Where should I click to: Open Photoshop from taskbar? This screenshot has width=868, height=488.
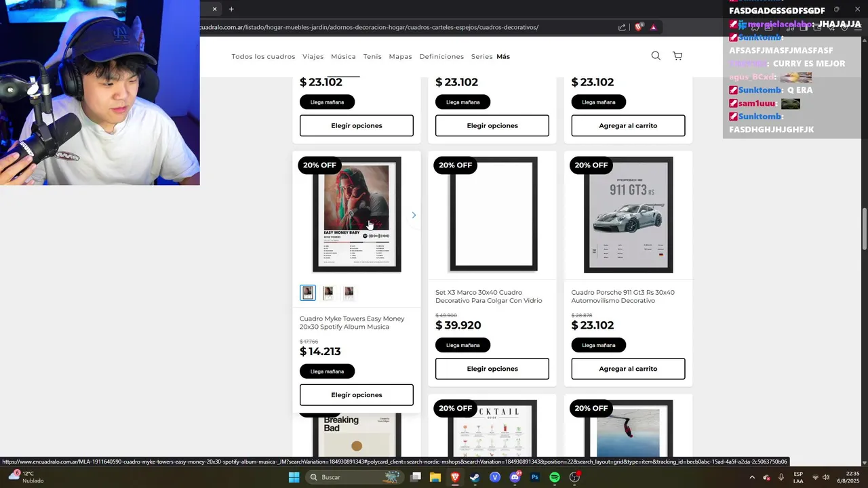534,477
